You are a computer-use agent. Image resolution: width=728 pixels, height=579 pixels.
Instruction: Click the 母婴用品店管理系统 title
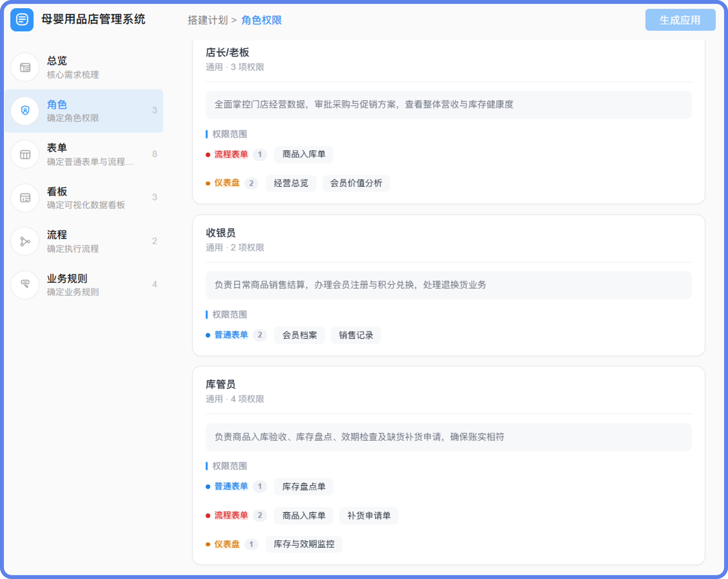(93, 19)
